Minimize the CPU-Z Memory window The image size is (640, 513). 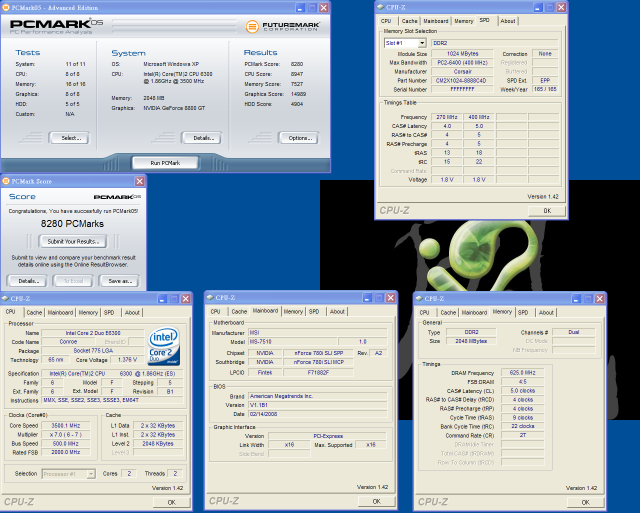(576, 299)
